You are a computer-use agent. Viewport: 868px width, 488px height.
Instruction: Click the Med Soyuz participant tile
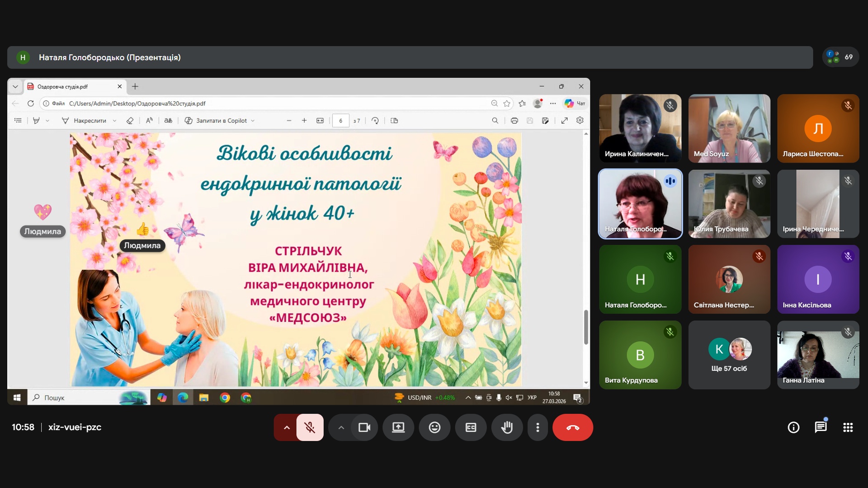coord(729,128)
